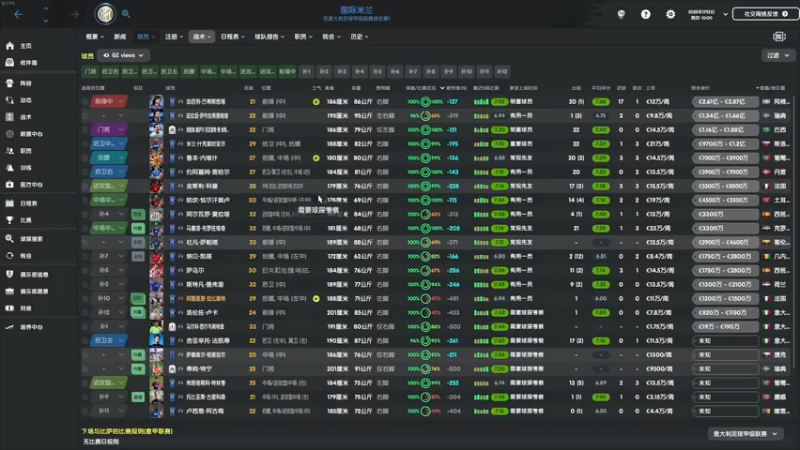The height and width of the screenshot is (450, 800).
Task: Open 俱乐部信息 shield icon in sidebar
Action: [10, 274]
